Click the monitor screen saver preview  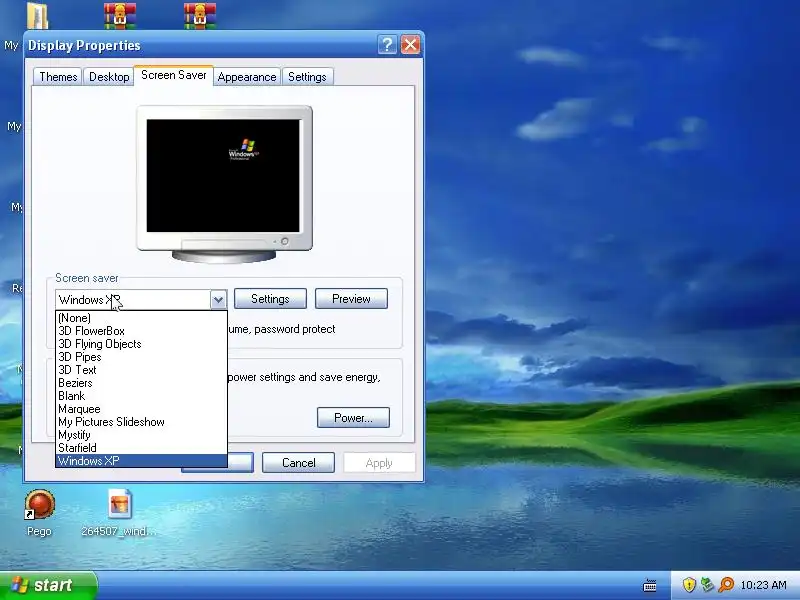223,176
